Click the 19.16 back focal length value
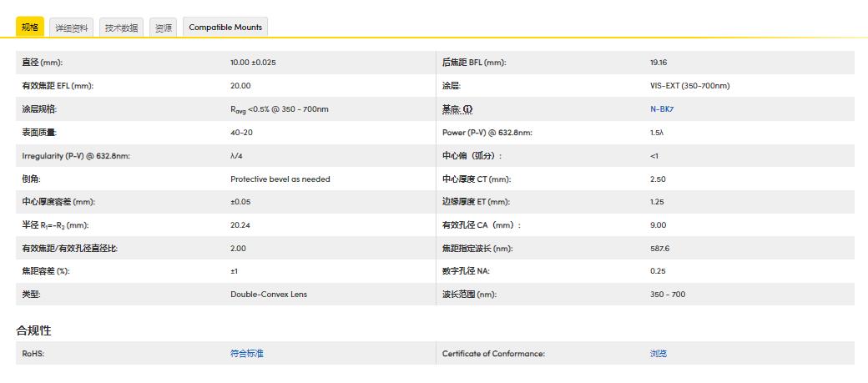868x383 pixels. pyautogui.click(x=659, y=63)
